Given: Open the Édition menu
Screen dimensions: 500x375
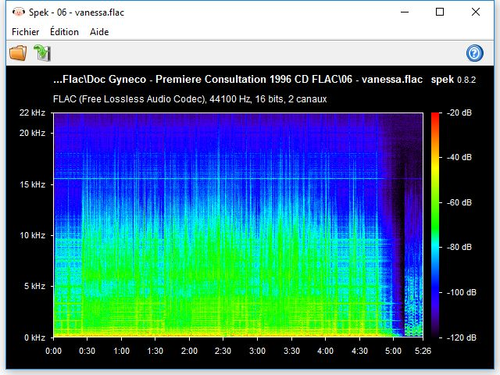Looking at the screenshot, I should pyautogui.click(x=64, y=32).
